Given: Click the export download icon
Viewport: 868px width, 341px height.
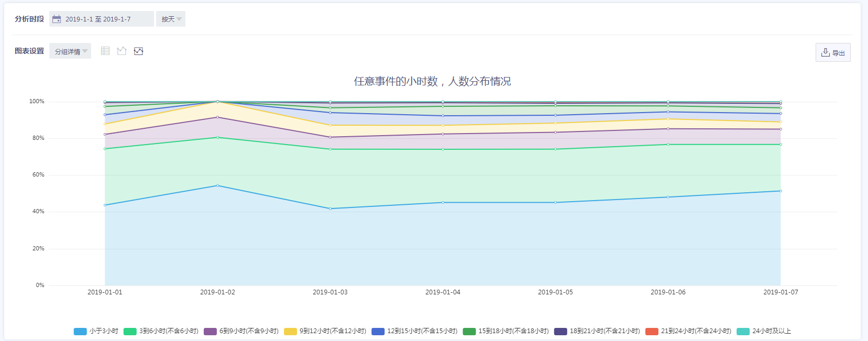Looking at the screenshot, I should [x=825, y=52].
